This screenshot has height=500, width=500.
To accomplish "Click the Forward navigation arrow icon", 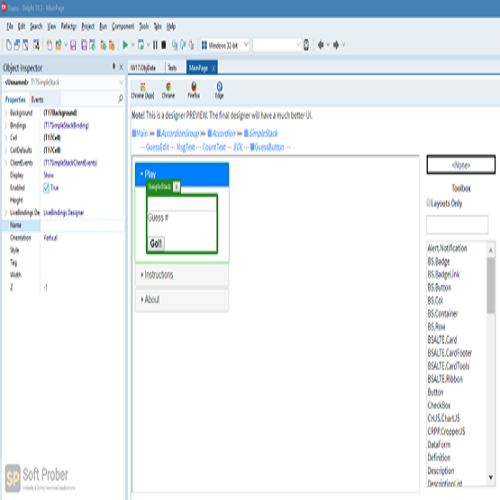I will (x=336, y=45).
